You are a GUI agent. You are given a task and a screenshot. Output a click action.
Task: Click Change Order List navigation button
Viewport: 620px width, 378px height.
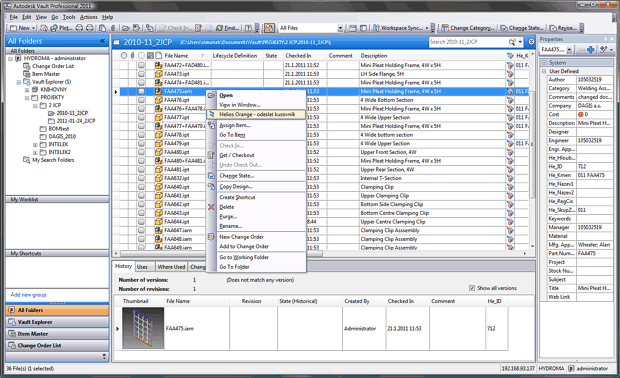click(57, 346)
